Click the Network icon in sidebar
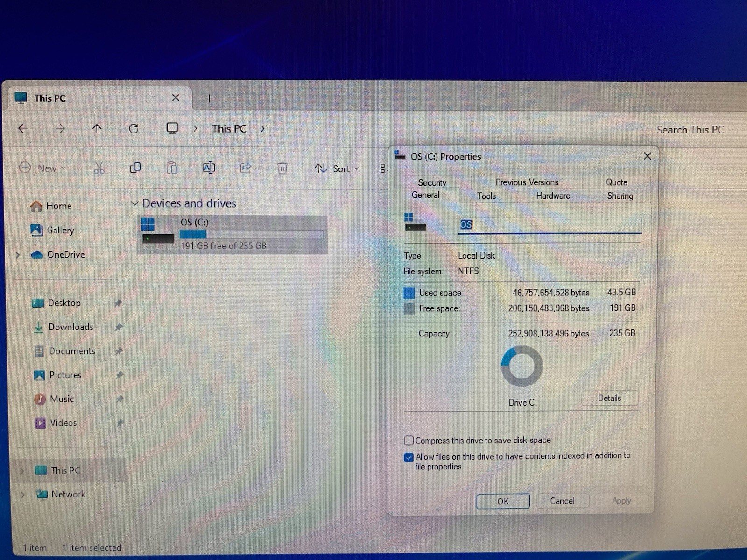Viewport: 747px width, 560px height. pyautogui.click(x=42, y=494)
